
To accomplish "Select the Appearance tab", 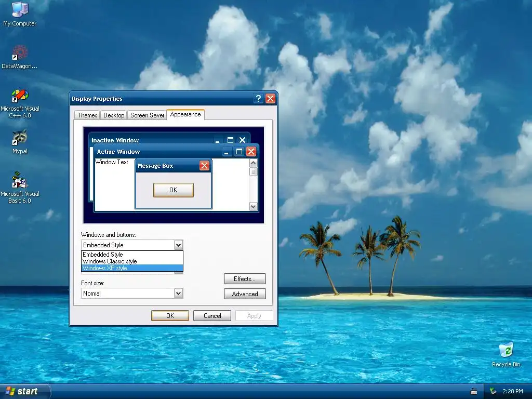I will click(x=185, y=114).
